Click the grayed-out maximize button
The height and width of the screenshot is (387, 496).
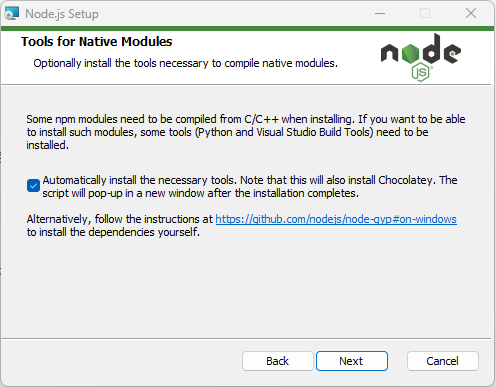coord(425,14)
